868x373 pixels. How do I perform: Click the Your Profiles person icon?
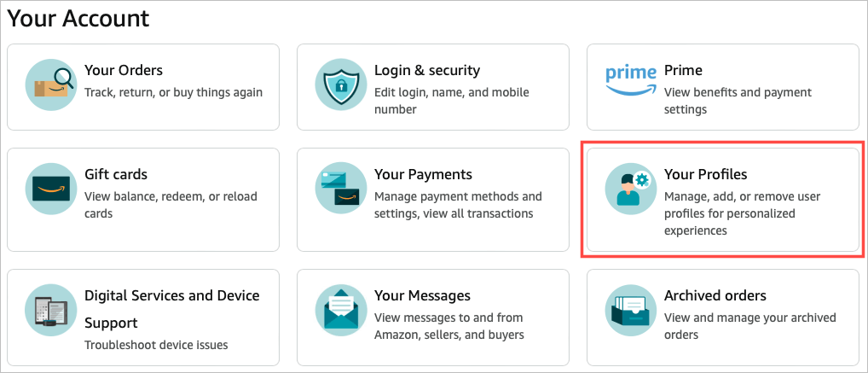(x=630, y=189)
